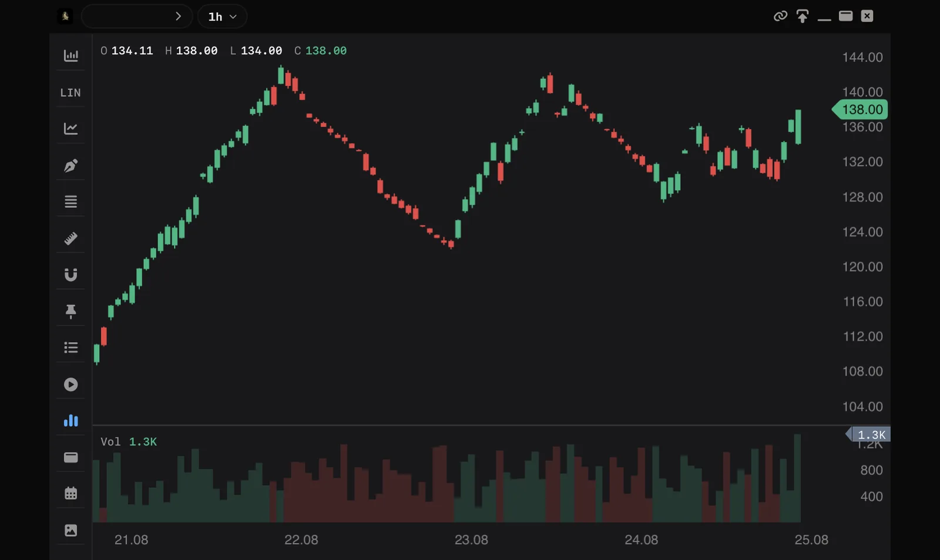940x560 pixels.
Task: Select the ruler measure tool
Action: 70,238
